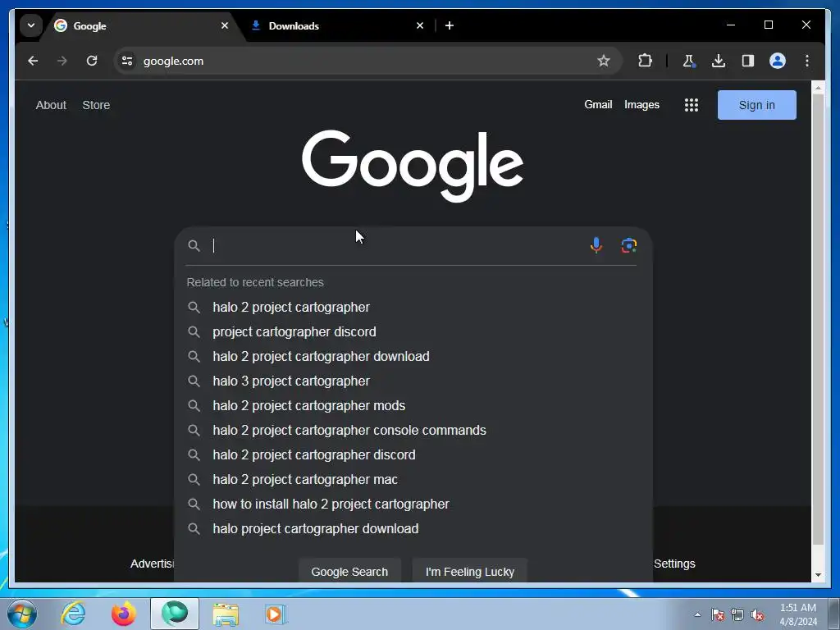Select suggestion 'how to install halo 2 project cartographer'

(412, 504)
